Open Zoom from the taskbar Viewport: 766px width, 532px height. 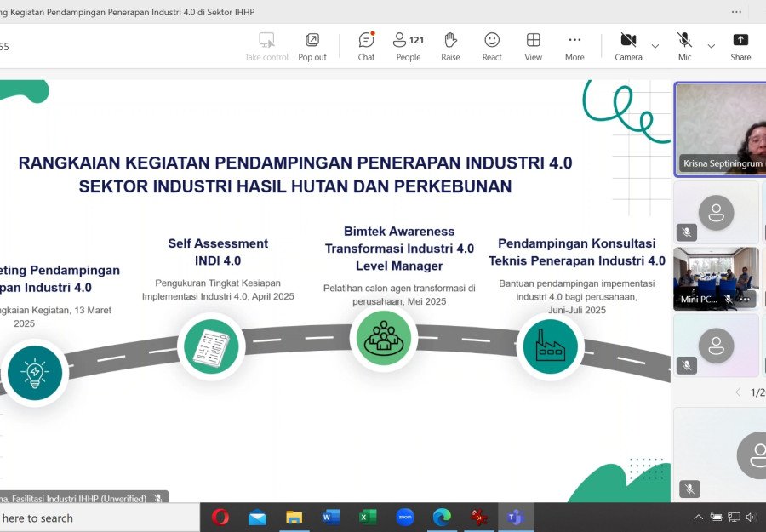405,518
